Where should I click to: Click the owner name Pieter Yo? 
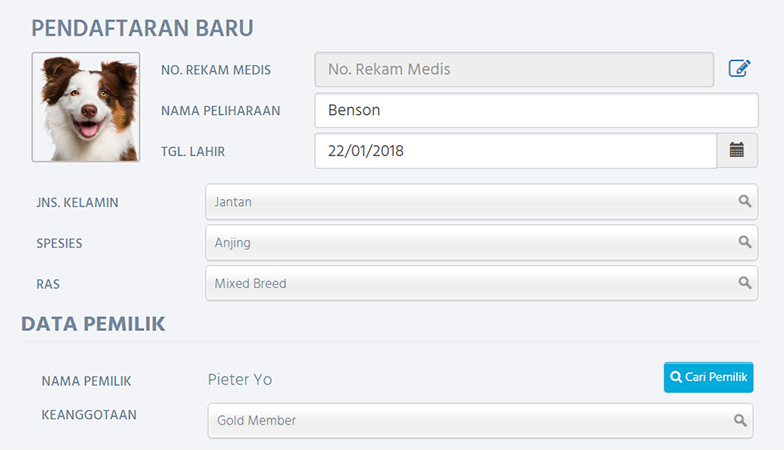[x=240, y=380]
